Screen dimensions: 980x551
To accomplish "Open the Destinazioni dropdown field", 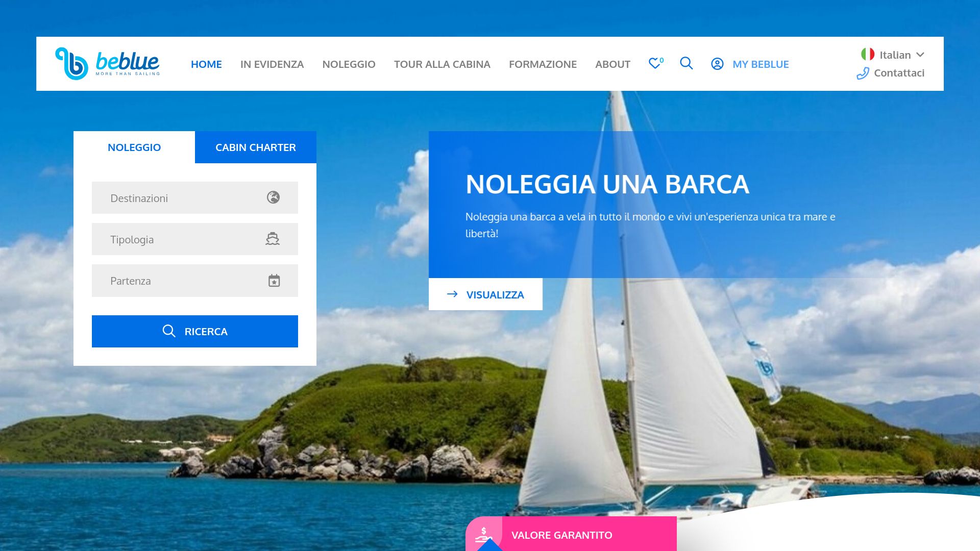I will (195, 198).
